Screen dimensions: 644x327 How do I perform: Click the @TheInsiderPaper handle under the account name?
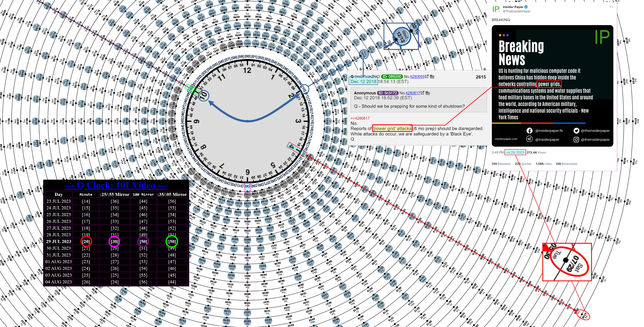[516, 11]
